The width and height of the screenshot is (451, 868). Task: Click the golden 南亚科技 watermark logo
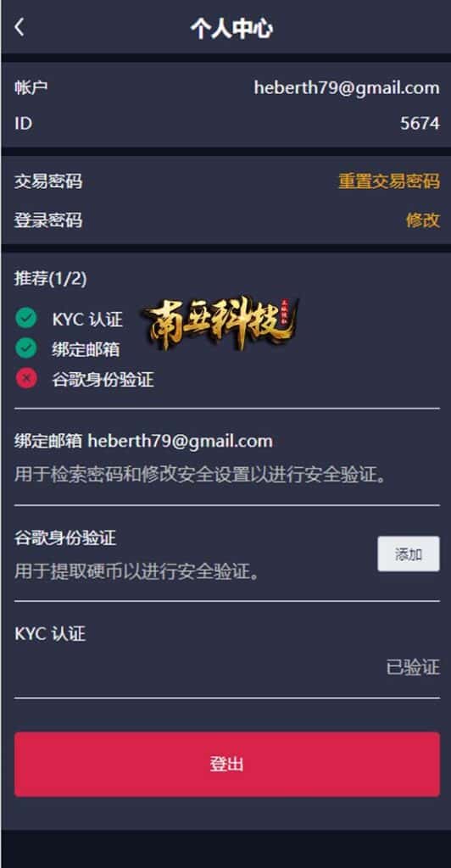coord(220,322)
